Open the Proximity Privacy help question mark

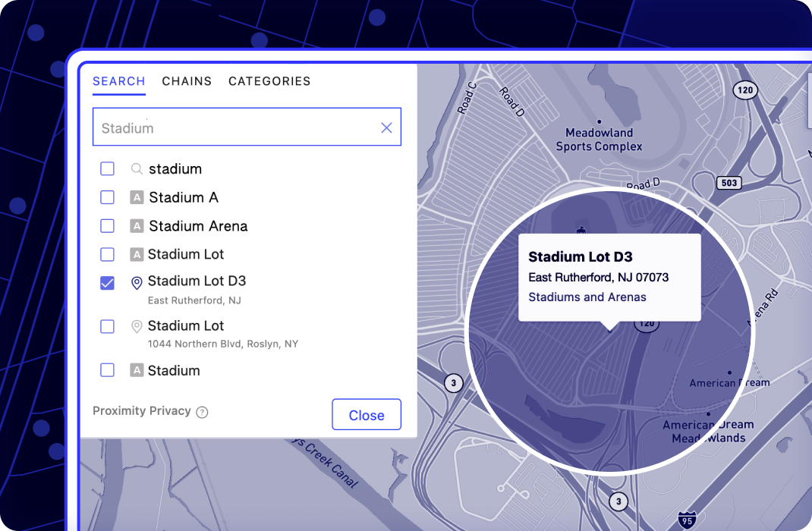tap(202, 411)
